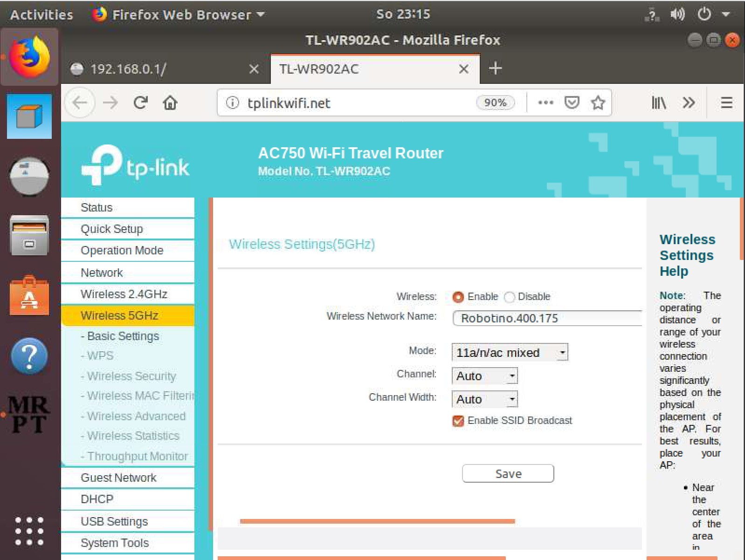Select the Disable wireless radio button
The height and width of the screenshot is (560, 745).
pos(510,297)
